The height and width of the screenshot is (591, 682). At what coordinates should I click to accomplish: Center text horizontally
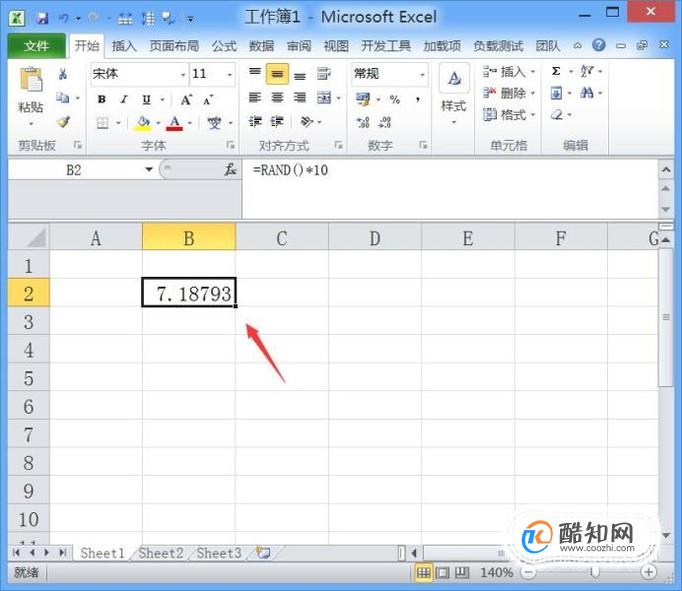click(277, 98)
